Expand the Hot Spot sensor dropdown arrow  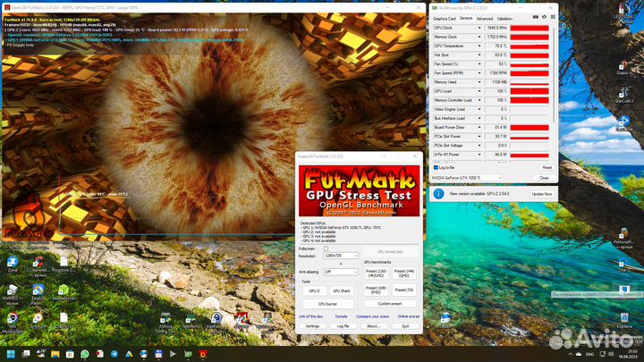[479, 55]
